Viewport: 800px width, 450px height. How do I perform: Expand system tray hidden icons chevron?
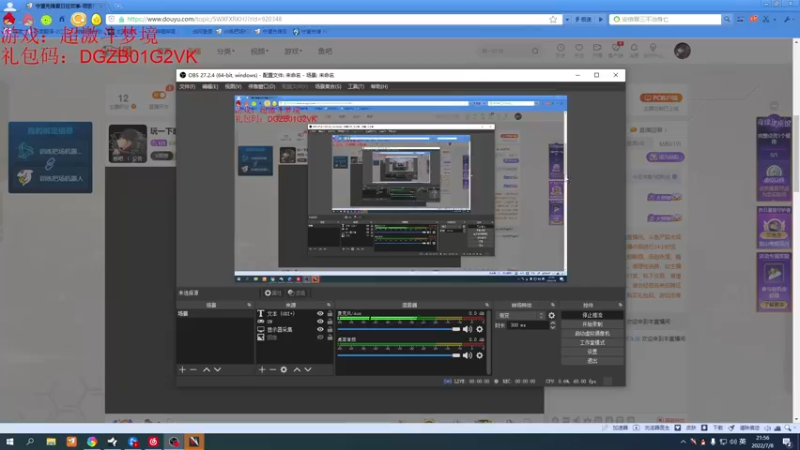683,442
